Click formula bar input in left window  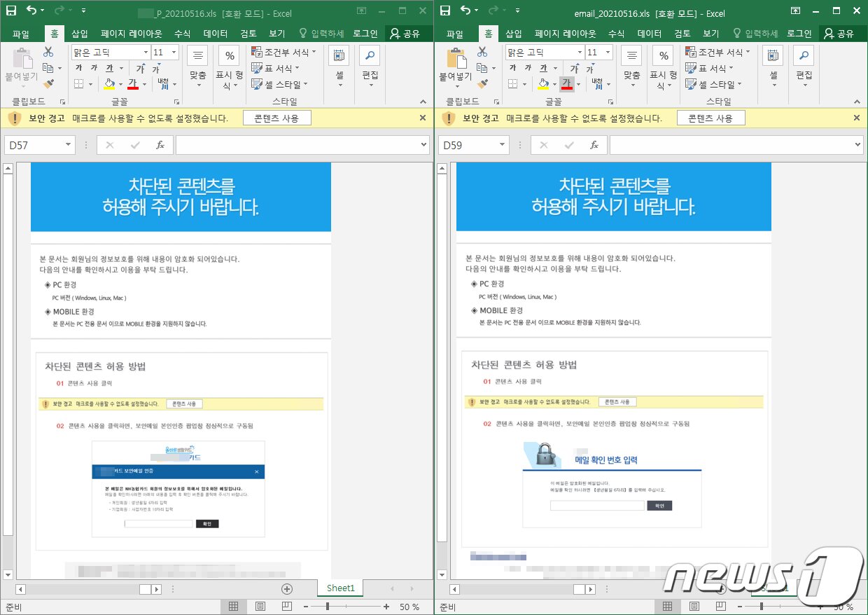coord(297,145)
